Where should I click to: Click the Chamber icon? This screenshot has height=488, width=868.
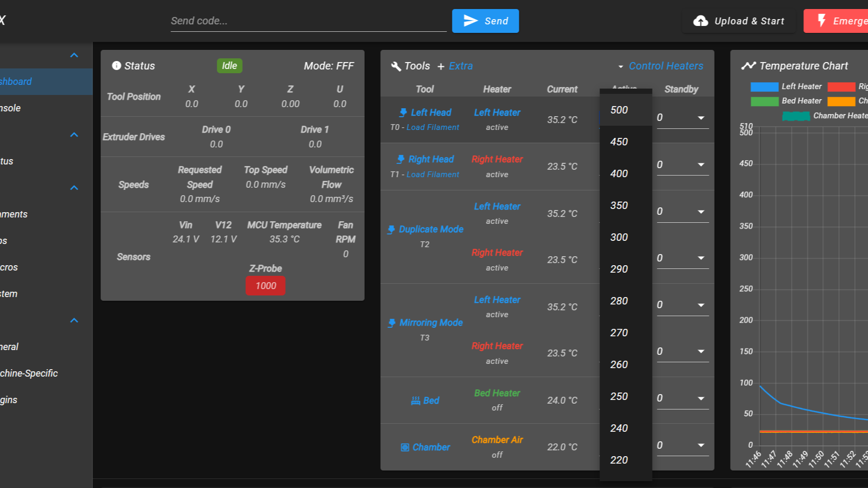[x=405, y=447]
